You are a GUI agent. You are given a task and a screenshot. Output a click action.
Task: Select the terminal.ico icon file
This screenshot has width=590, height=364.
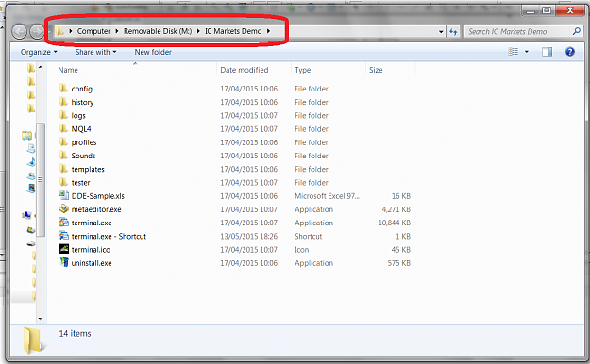(63, 249)
